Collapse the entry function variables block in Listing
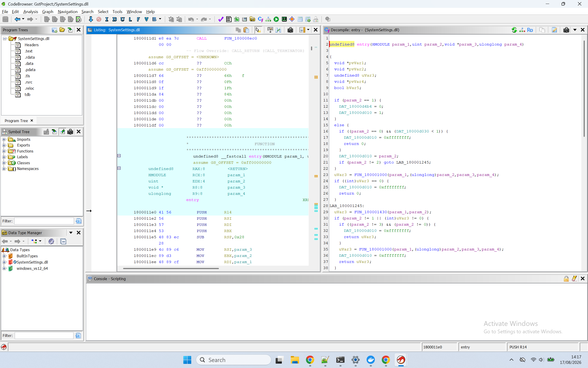The width and height of the screenshot is (588, 368). tap(119, 168)
